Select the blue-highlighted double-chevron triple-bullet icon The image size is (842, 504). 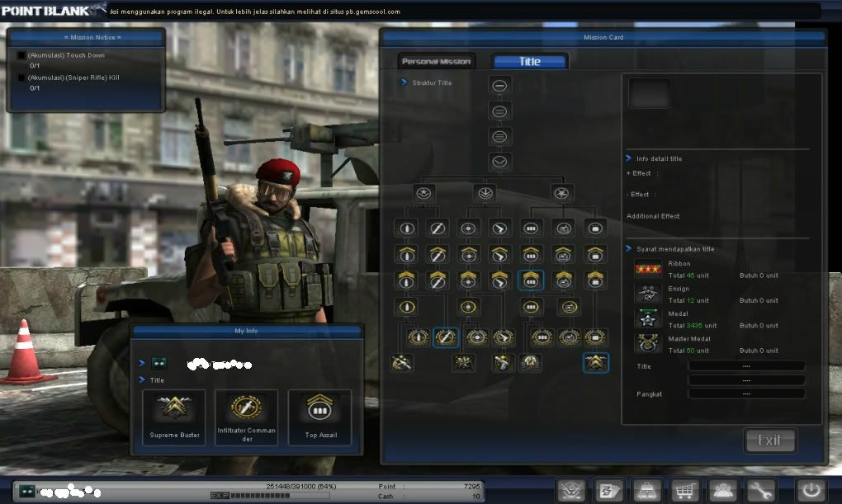[x=531, y=280]
